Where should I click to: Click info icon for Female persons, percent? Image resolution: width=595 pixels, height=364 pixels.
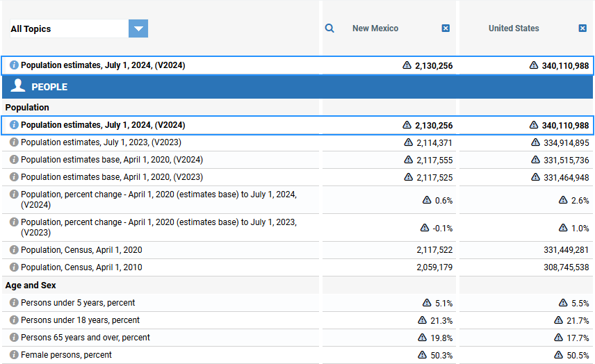coord(14,355)
